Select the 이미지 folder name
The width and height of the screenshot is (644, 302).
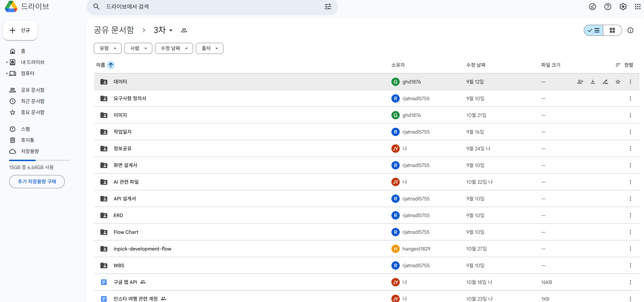point(120,115)
